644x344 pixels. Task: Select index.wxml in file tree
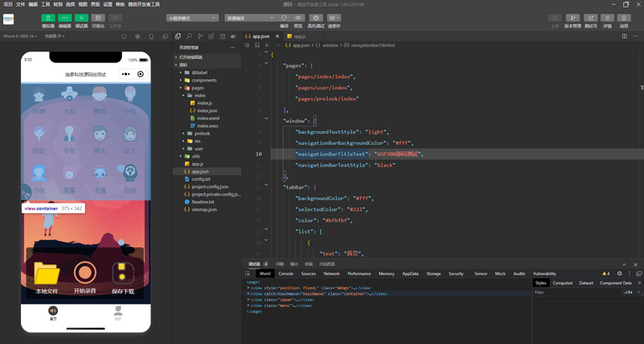click(x=207, y=118)
